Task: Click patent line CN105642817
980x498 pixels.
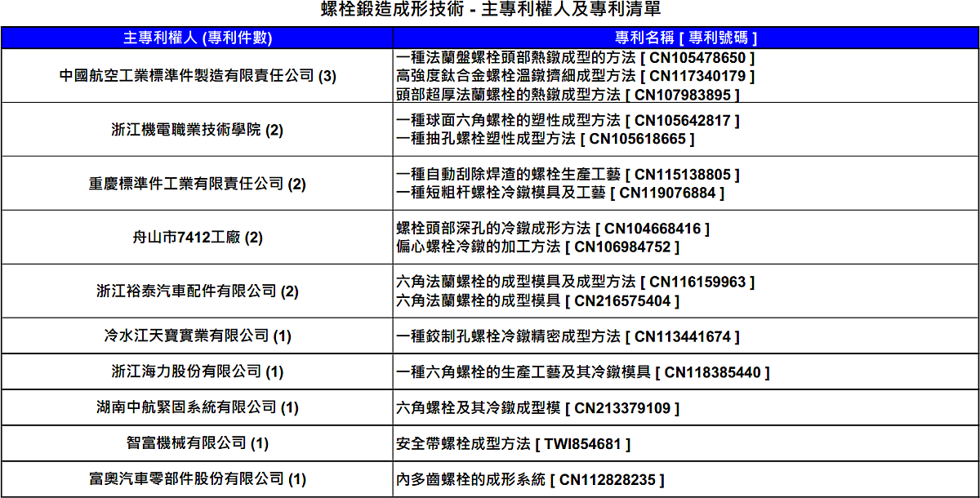Action: pyautogui.click(x=568, y=120)
